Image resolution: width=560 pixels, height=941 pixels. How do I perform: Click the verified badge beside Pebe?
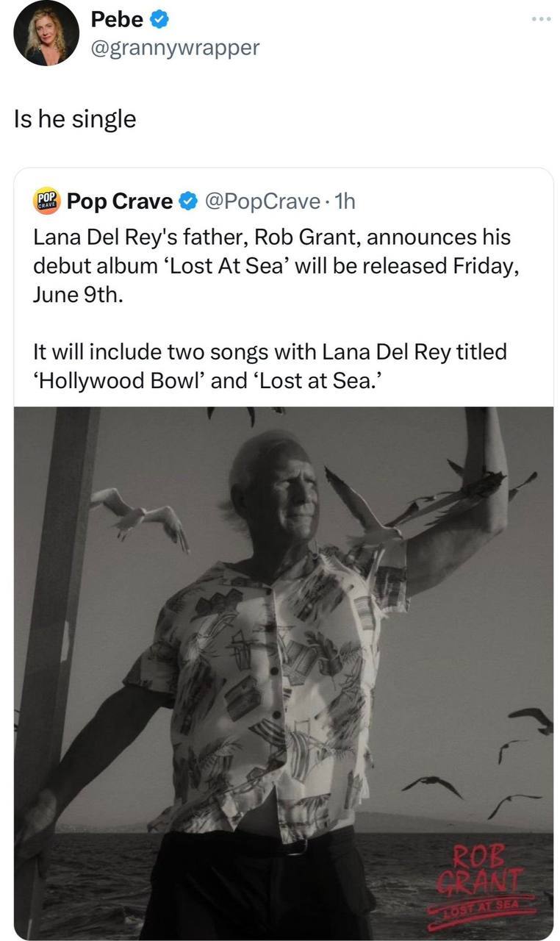(160, 21)
